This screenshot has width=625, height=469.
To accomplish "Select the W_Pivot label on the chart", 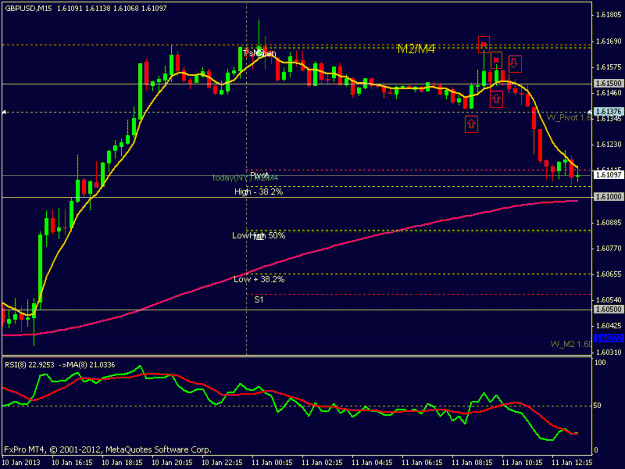I will point(569,118).
